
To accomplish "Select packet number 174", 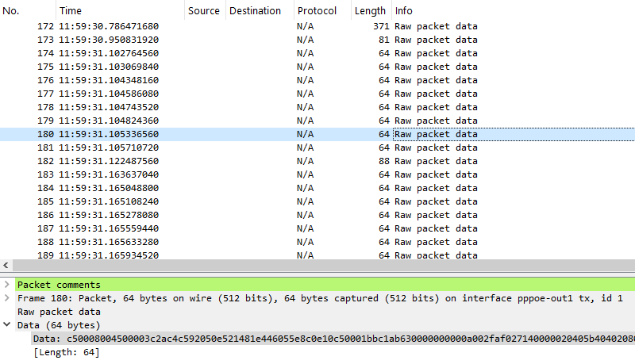I will [317, 53].
